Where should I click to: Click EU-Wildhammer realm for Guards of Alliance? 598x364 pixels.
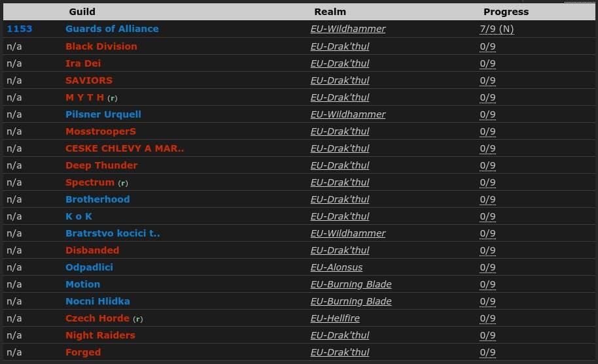348,29
